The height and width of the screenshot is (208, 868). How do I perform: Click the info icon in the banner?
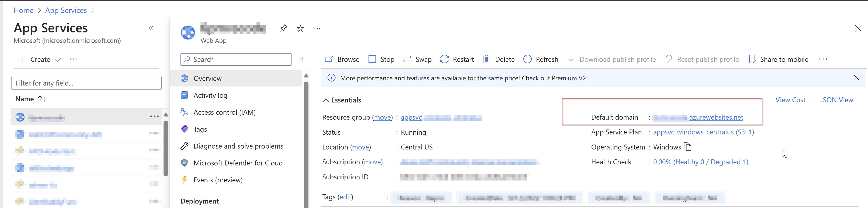point(332,78)
